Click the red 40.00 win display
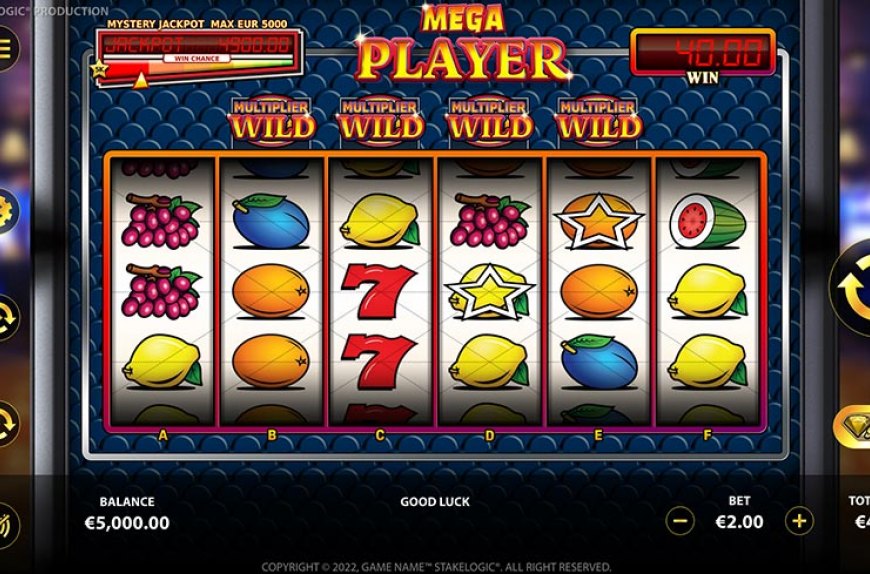 (703, 52)
